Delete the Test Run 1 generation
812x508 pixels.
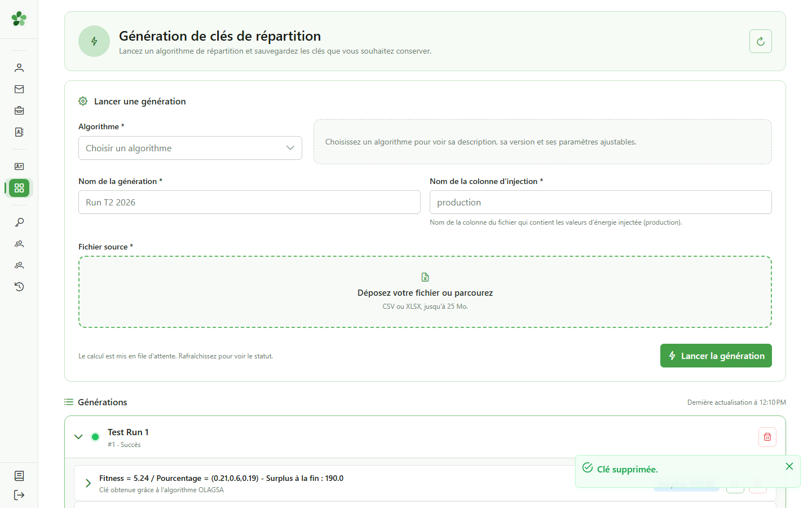pyautogui.click(x=767, y=437)
